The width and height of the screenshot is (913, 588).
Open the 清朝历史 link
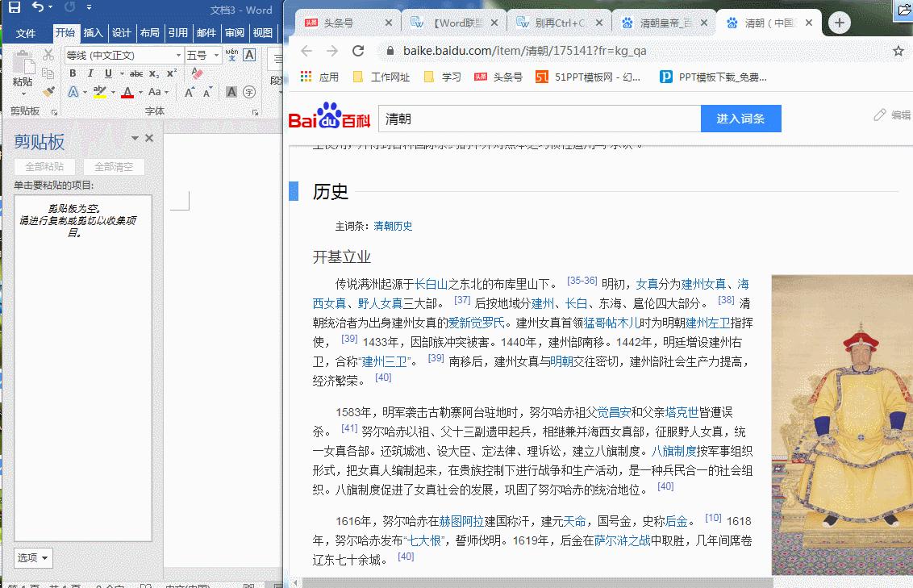tap(394, 226)
